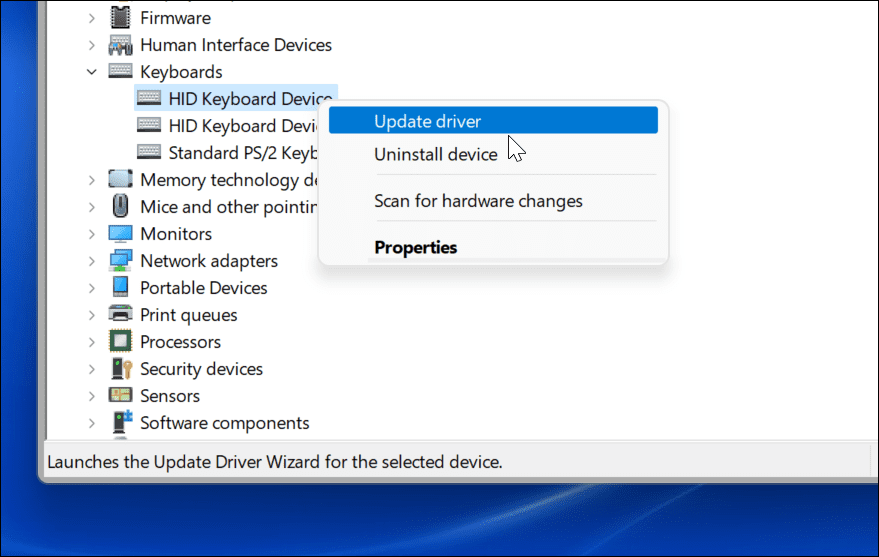
Task: Click the Firmware category icon
Action: tap(120, 18)
